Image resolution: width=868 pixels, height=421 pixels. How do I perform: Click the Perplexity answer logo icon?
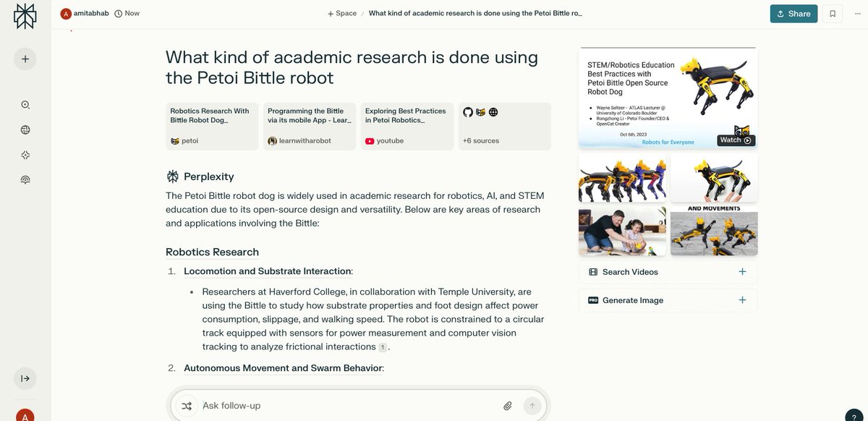[x=172, y=177]
